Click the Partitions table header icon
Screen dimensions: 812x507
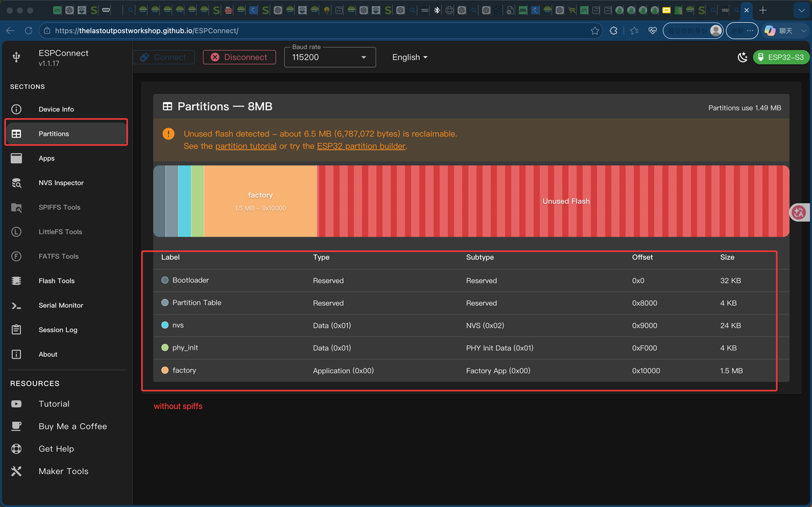167,107
